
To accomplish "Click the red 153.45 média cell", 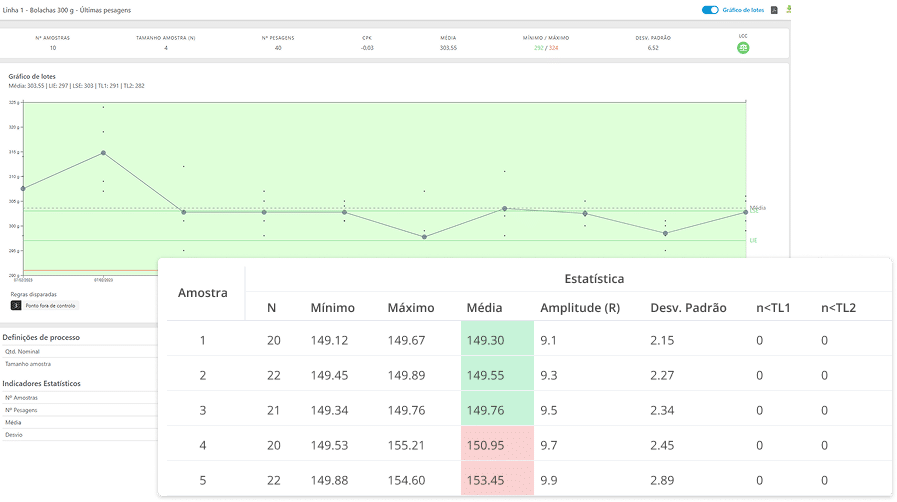I will point(484,480).
